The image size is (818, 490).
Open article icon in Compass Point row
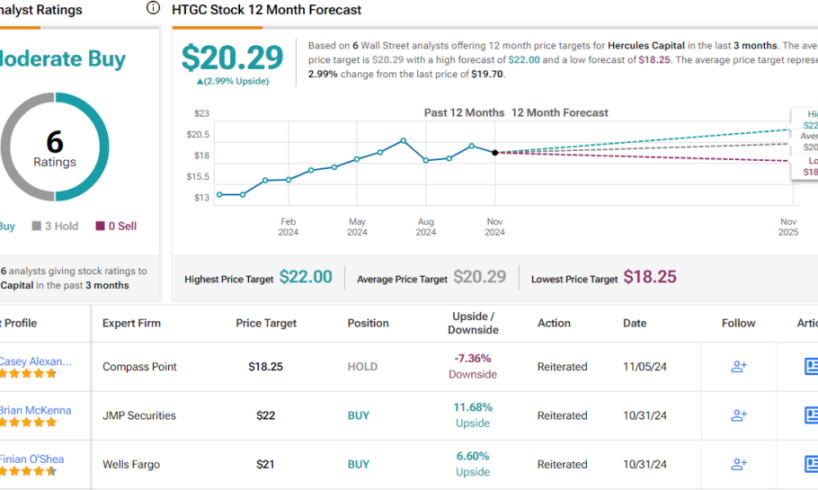coord(810,367)
